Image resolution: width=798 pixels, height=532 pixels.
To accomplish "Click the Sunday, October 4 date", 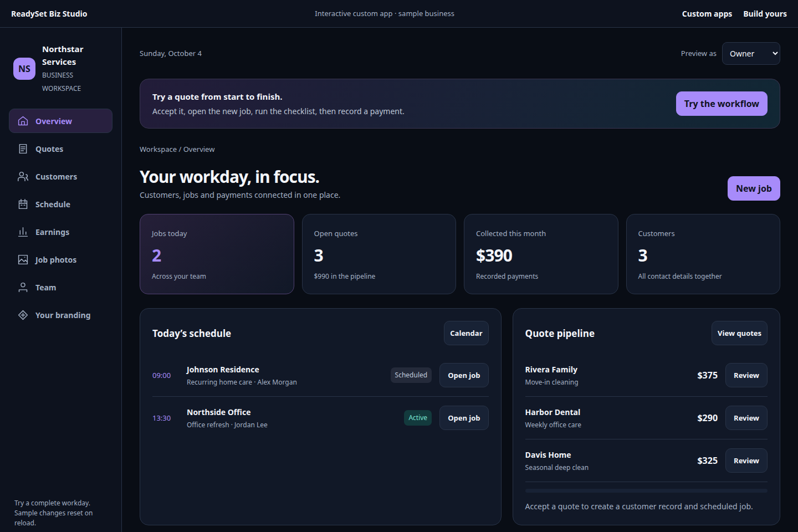I will 171,54.
